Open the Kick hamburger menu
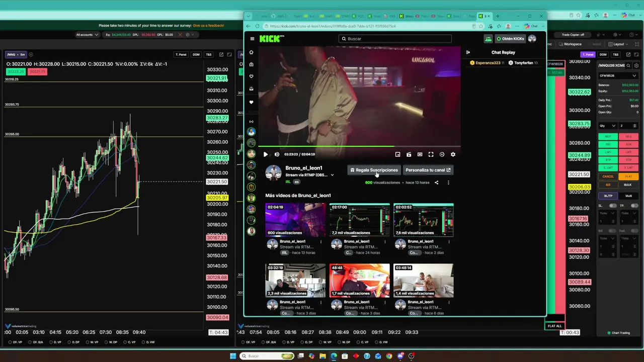 (252, 39)
